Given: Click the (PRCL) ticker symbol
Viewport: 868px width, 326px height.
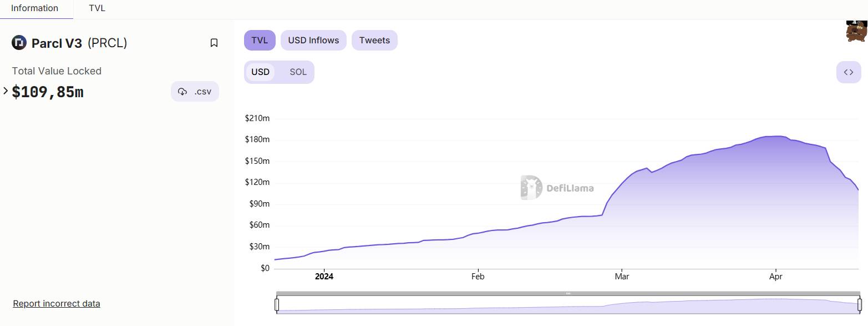Looking at the screenshot, I should coord(108,43).
